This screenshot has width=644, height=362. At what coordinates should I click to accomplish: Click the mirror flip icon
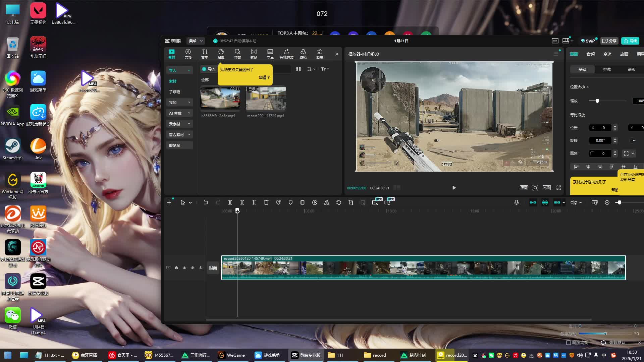click(327, 202)
